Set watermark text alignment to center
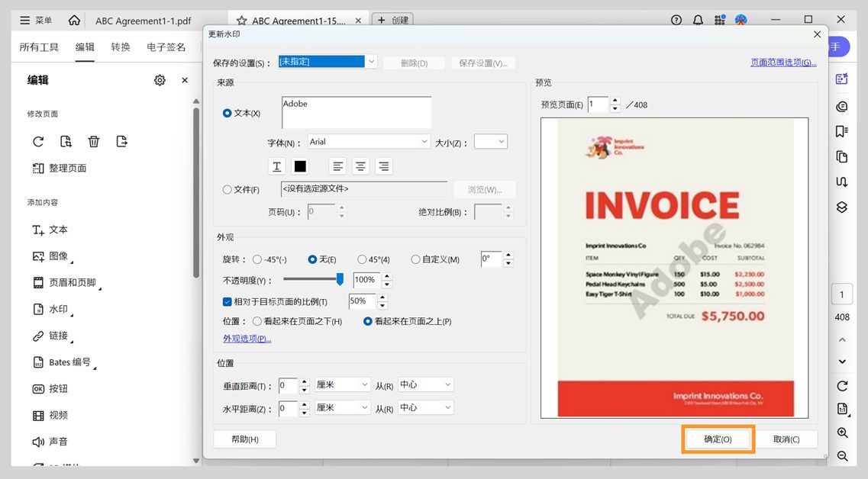The width and height of the screenshot is (868, 479). [x=358, y=166]
